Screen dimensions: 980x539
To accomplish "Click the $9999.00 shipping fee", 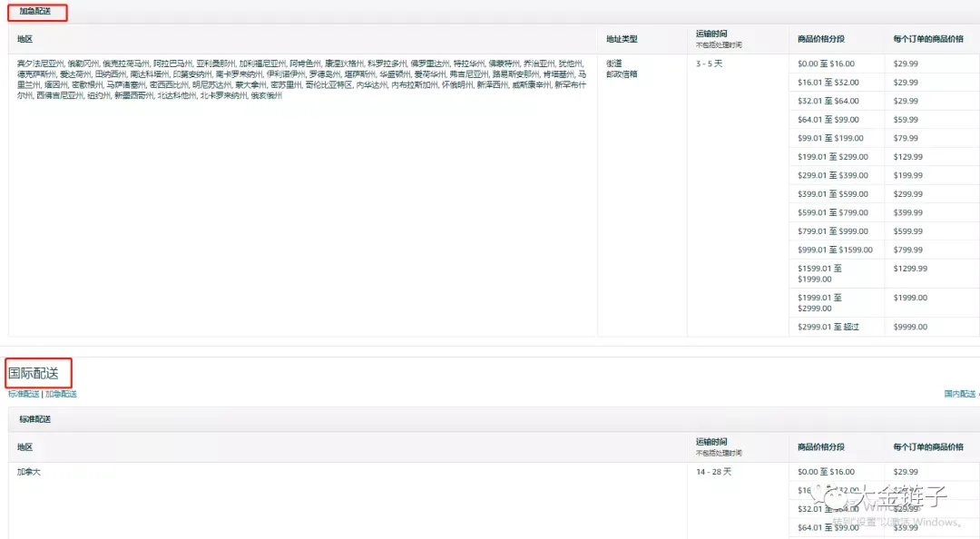I will tap(910, 327).
